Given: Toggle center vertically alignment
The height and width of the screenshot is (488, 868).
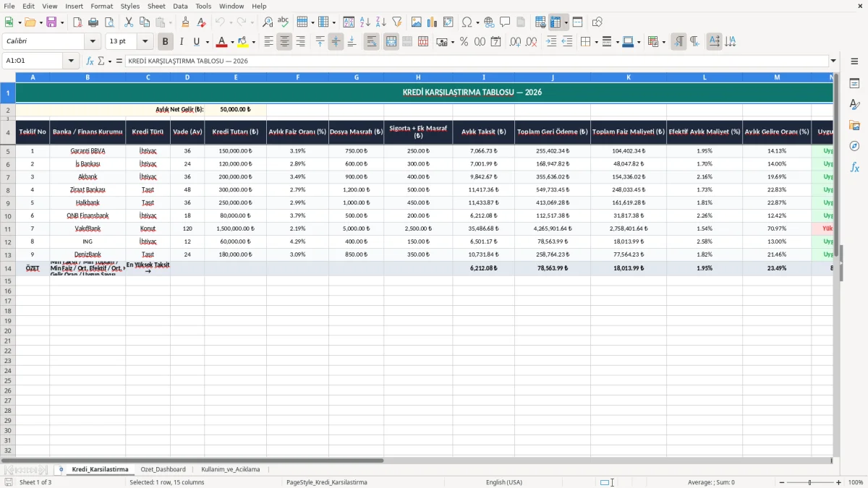Looking at the screenshot, I should tap(336, 42).
